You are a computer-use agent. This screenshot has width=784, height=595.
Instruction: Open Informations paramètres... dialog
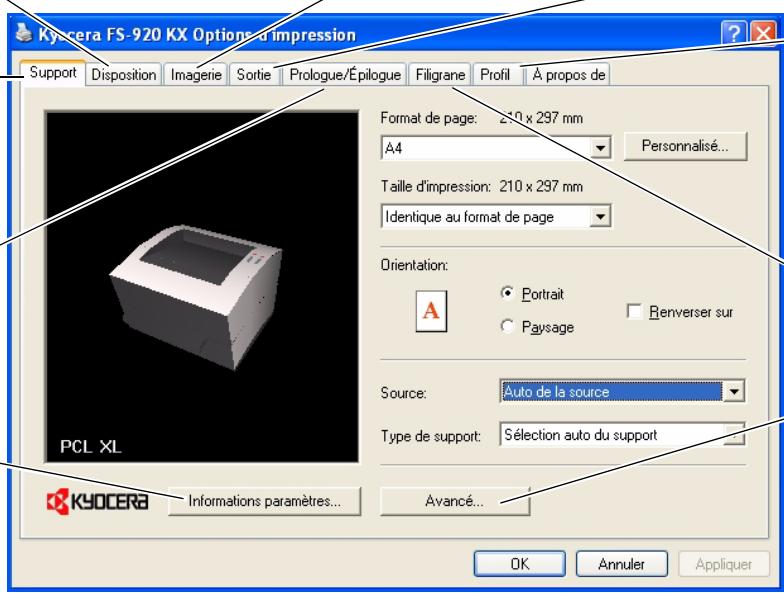tap(264, 501)
